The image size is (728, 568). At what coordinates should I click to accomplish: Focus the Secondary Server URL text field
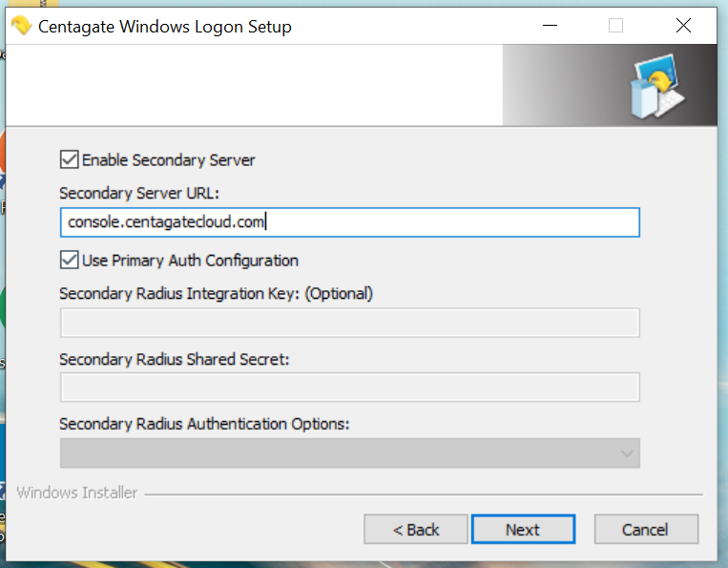click(x=349, y=222)
